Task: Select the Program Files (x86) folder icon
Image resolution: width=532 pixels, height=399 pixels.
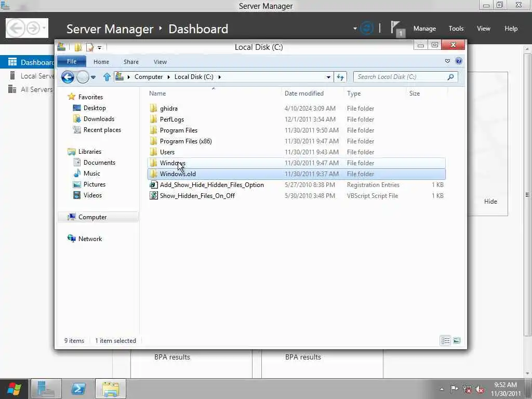Action: click(153, 141)
